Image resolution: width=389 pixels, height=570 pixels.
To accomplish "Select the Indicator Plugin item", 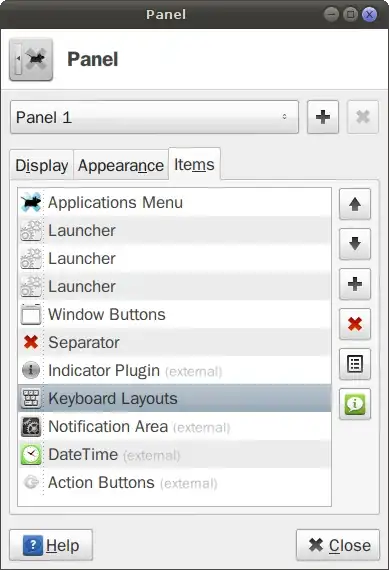I will click(x=175, y=370).
